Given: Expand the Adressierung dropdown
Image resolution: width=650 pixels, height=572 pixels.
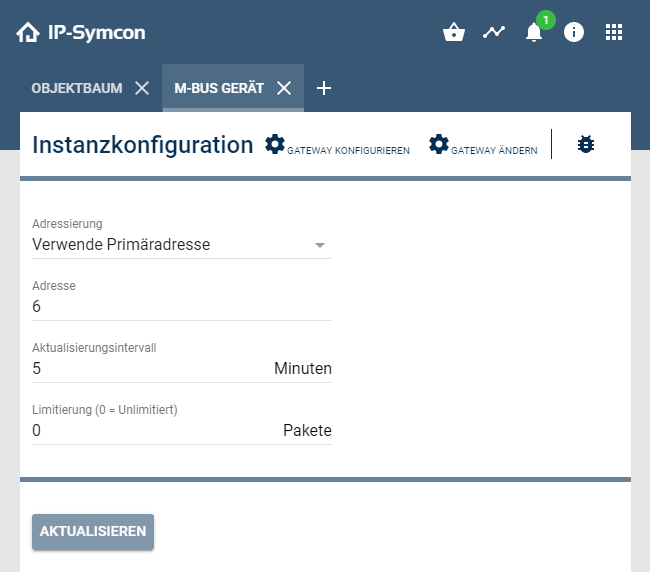Looking at the screenshot, I should point(182,244).
